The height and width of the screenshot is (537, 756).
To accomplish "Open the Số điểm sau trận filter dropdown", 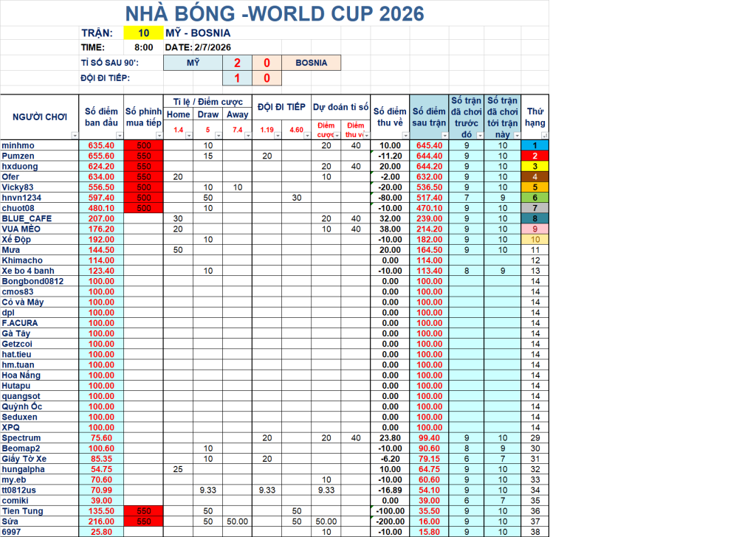I will pyautogui.click(x=445, y=136).
